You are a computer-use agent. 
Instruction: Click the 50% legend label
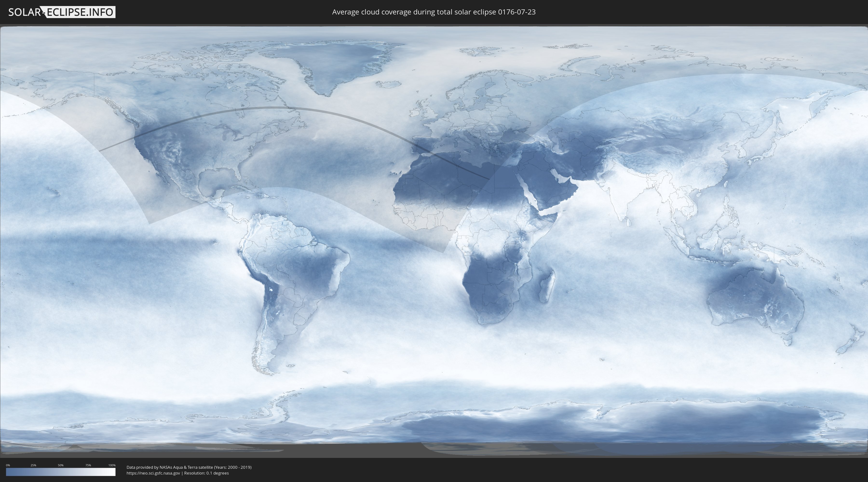(x=61, y=465)
